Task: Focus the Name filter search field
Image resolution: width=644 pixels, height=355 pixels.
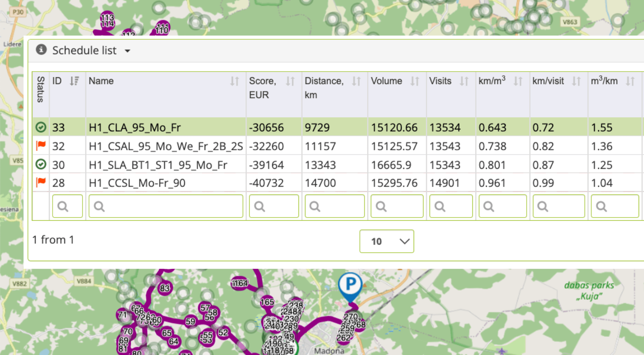Action: (x=166, y=206)
